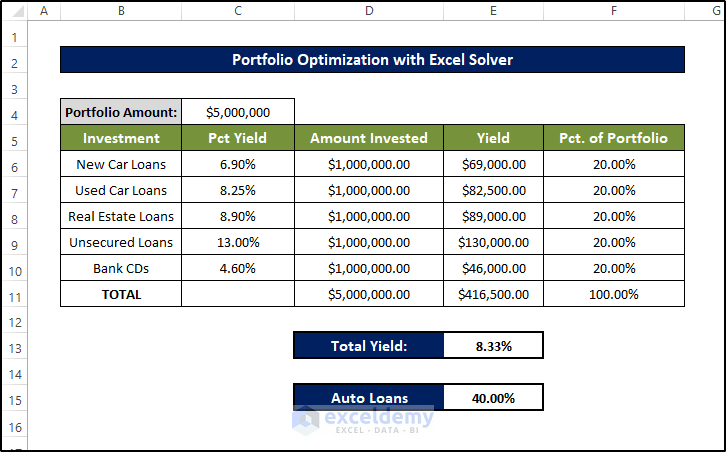Select the Amount Invested header cell

click(x=369, y=139)
